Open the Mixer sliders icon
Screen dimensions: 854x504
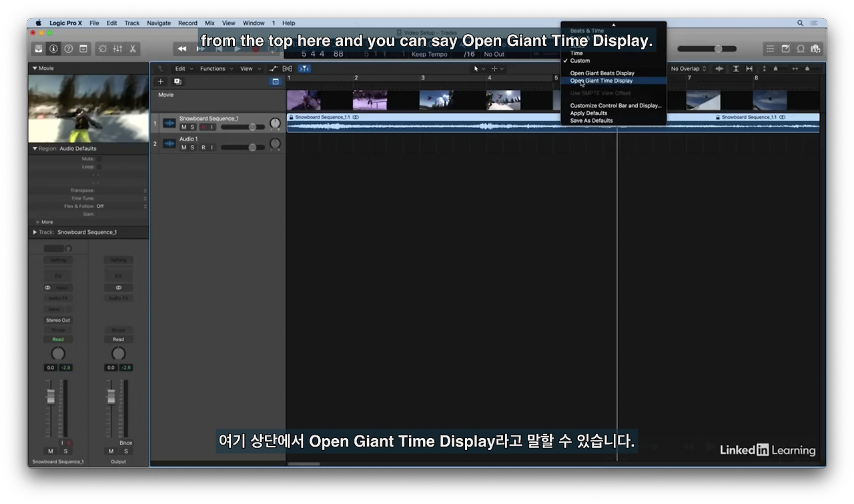(x=117, y=49)
